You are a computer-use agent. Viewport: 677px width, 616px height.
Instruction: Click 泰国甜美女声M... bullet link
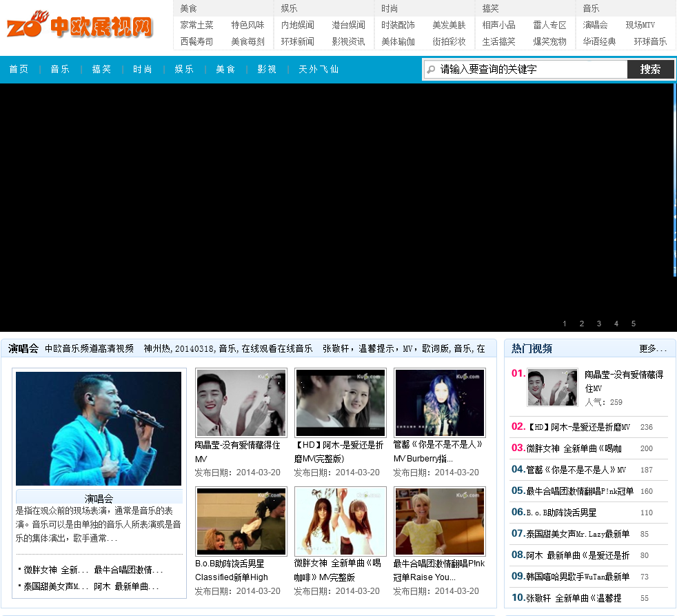56,586
